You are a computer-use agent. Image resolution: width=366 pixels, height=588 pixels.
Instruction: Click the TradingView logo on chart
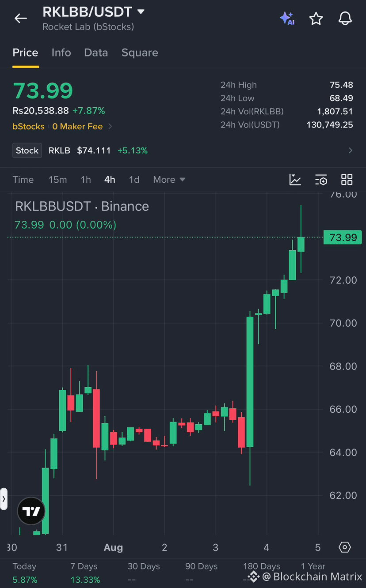[31, 512]
